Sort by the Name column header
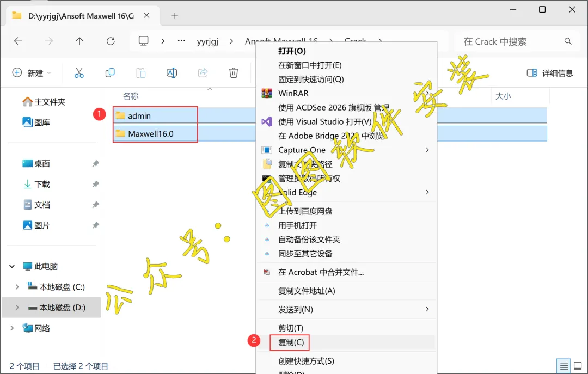The image size is (588, 374). [131, 96]
